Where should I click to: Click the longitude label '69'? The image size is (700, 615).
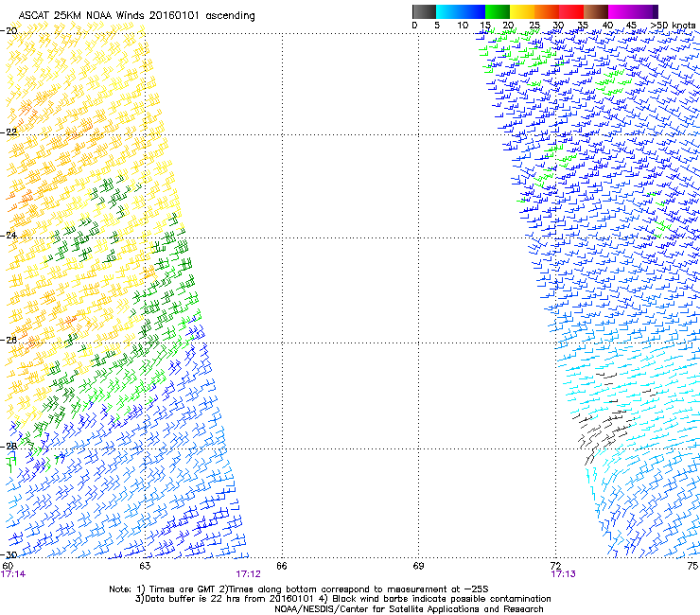pyautogui.click(x=418, y=566)
